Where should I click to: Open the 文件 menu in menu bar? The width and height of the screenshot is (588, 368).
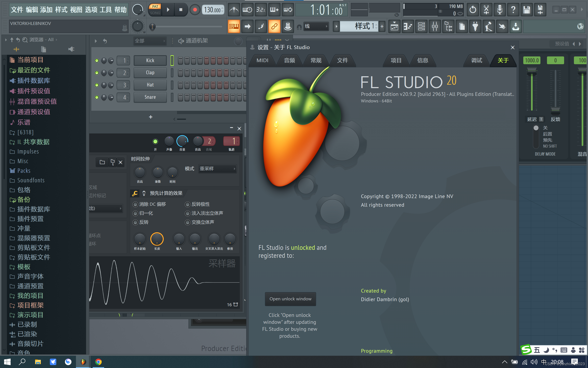17,10
